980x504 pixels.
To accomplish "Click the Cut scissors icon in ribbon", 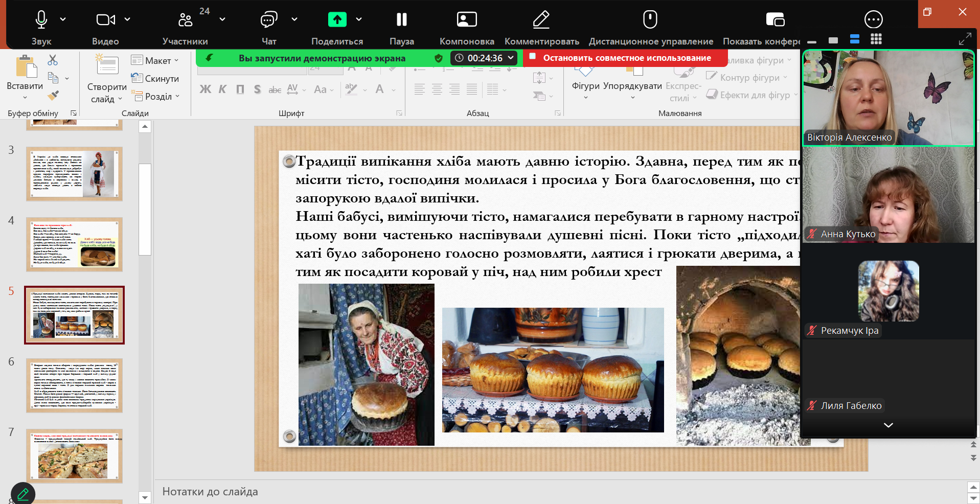I will coord(53,60).
